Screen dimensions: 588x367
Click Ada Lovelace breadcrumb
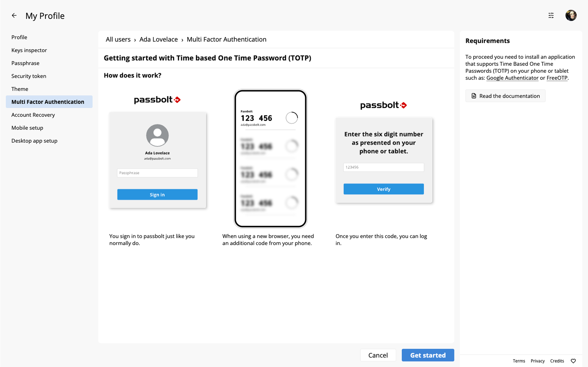(x=158, y=39)
